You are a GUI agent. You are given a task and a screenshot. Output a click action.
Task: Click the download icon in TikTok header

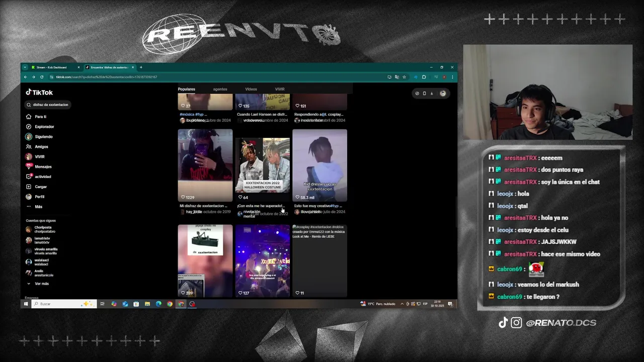pos(431,93)
